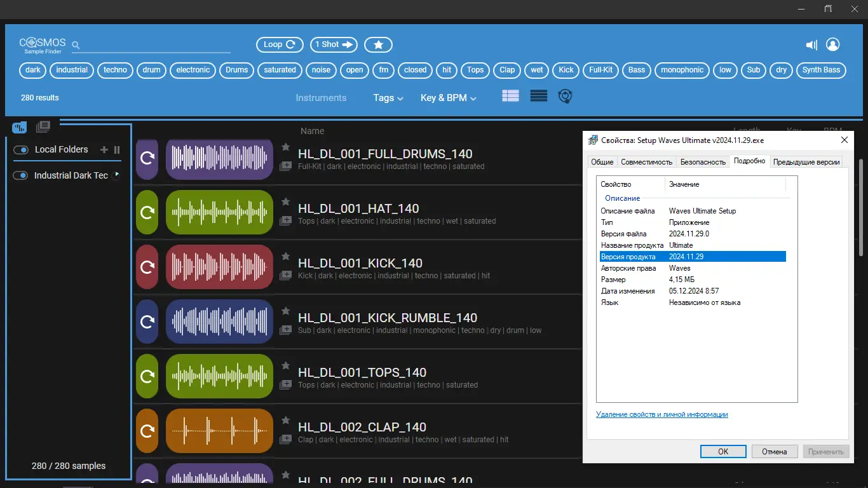The image size is (868, 488).
Task: Click the loop icon for HL_DL_001_TOPS_140
Action: (147, 376)
